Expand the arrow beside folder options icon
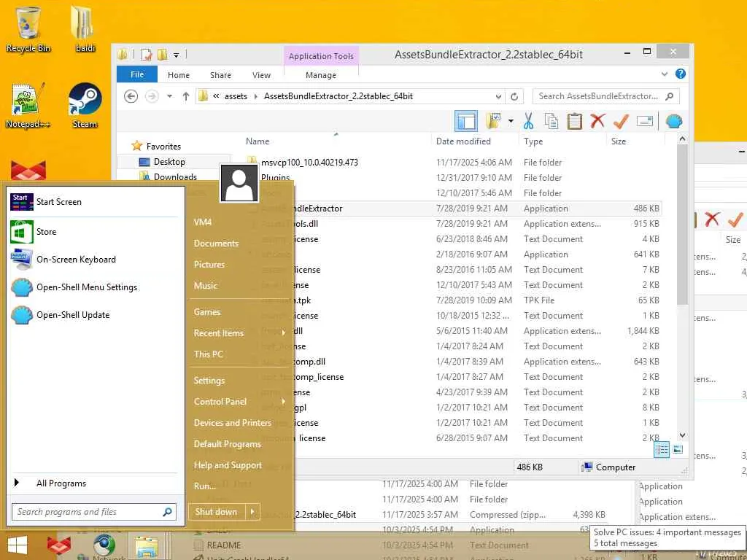The image size is (747, 560). (x=511, y=122)
